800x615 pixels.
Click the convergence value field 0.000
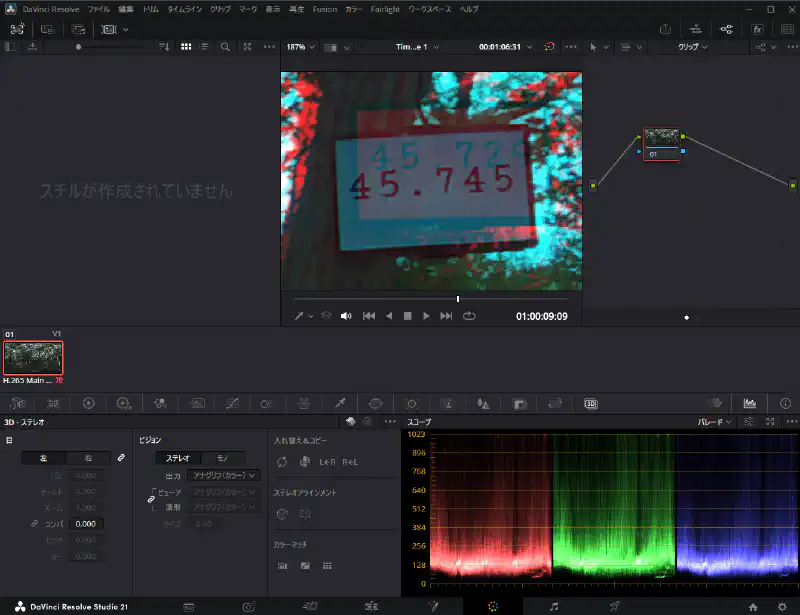click(86, 524)
